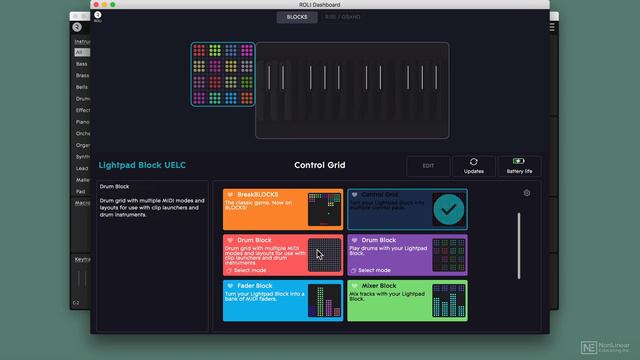The image size is (640, 360).
Task: Select the Seaboard keyboard device image
Action: coord(352,90)
